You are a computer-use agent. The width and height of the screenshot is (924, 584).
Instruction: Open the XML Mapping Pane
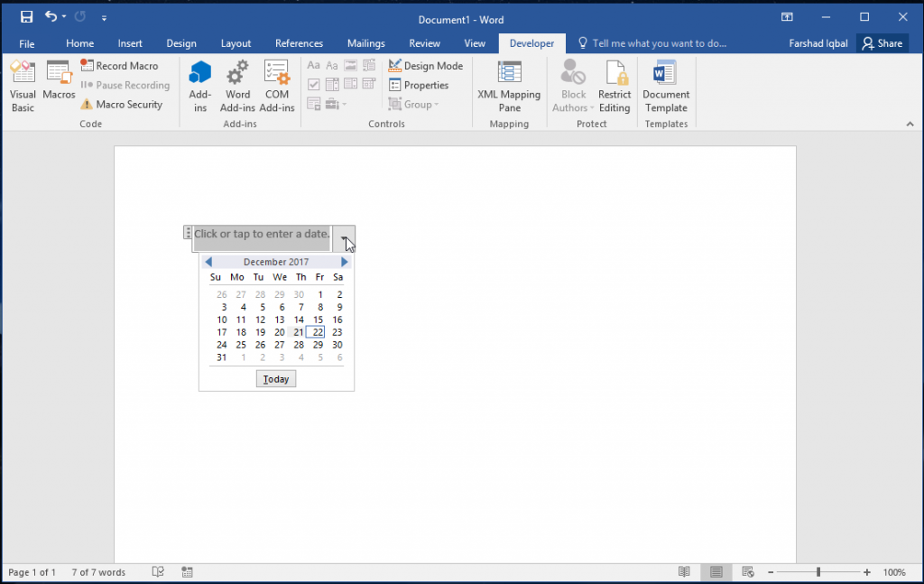tap(509, 84)
